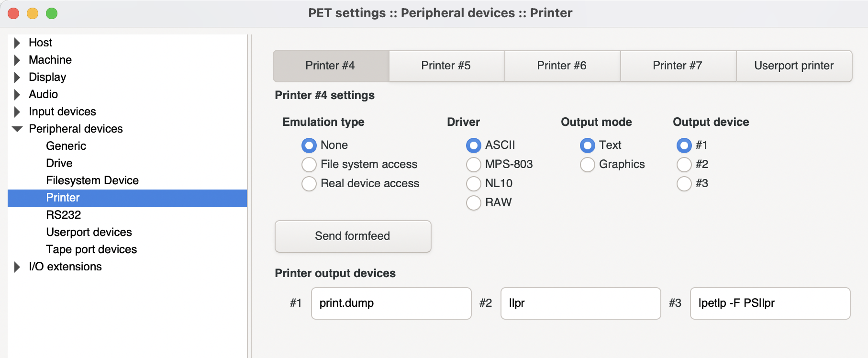Expand the Host tree section
This screenshot has height=358, width=868.
coord(17,43)
